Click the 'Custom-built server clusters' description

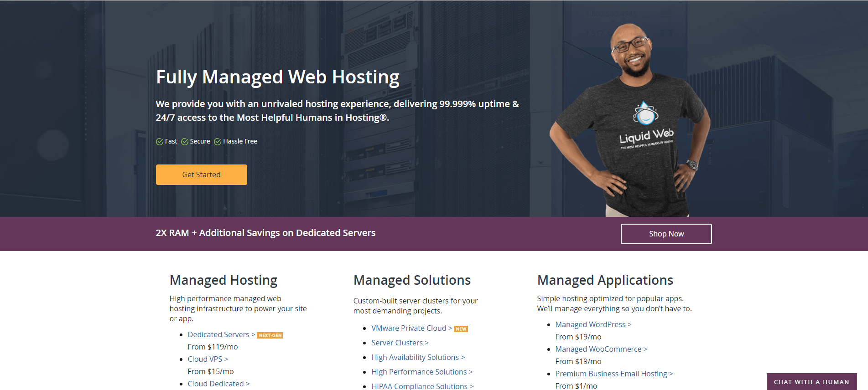(x=416, y=306)
